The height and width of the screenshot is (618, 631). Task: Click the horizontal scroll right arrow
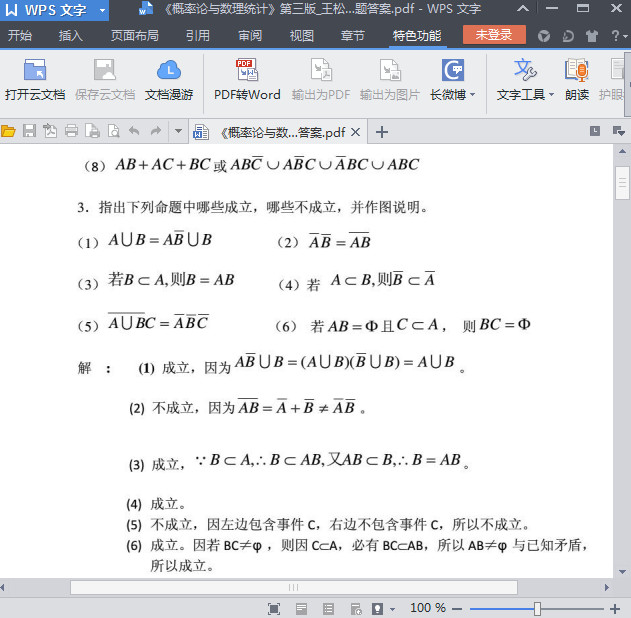606,587
